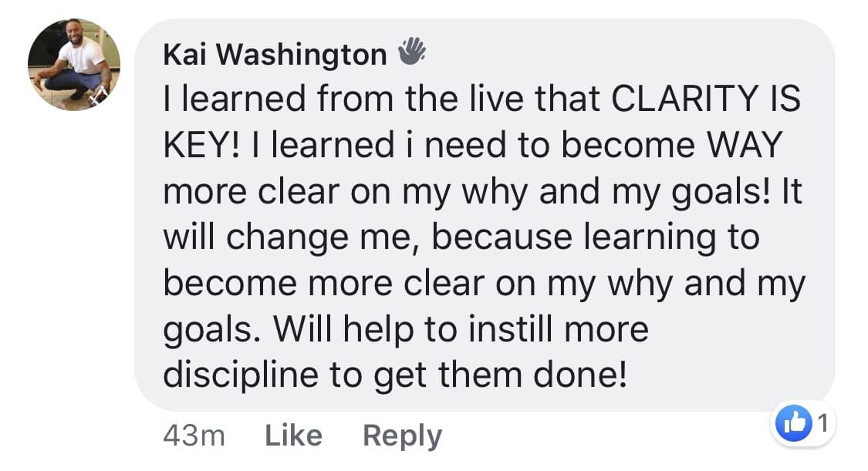Click the word 'goals!' in the comment
Viewport: 868px width, 471px height.
[720, 193]
